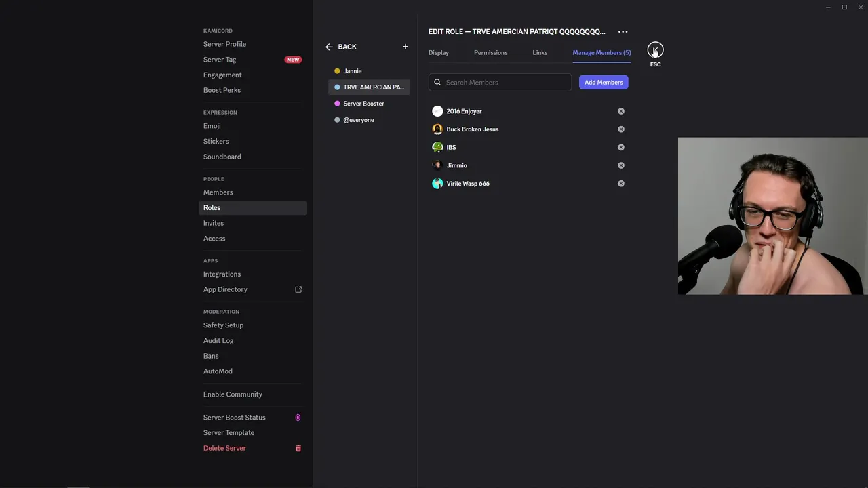This screenshot has width=868, height=488.
Task: Click the plus icon to create role
Action: 406,47
